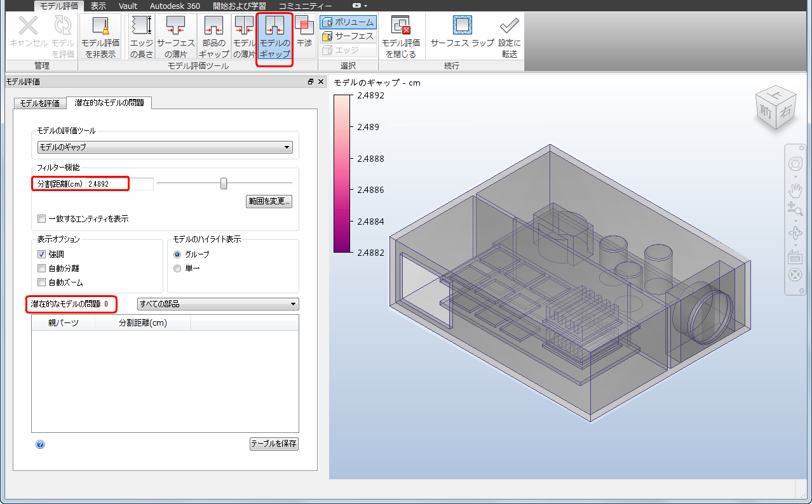The image size is (812, 504).
Task: Click the 潜在的なモデルの問題: 0 label
Action: (x=70, y=304)
